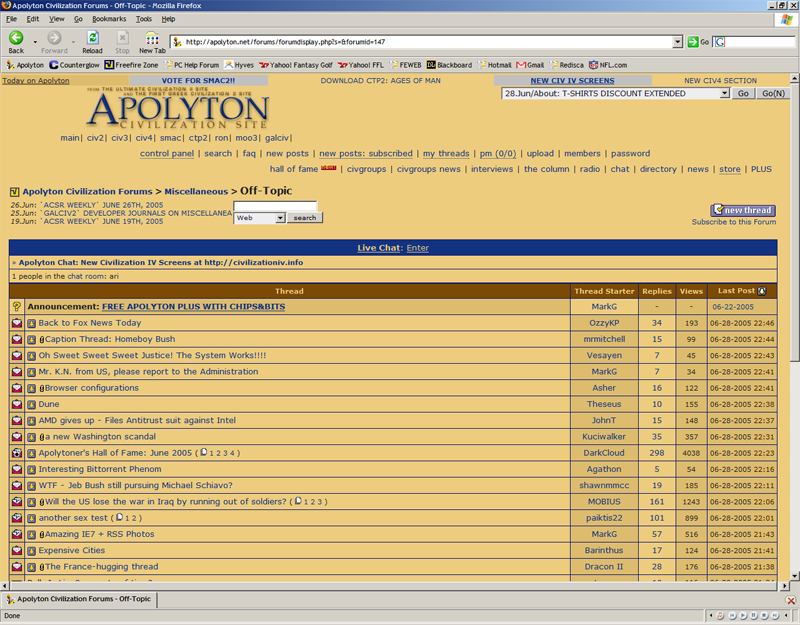Image resolution: width=800 pixels, height=625 pixels.
Task: Click the search button next to Web
Action: pyautogui.click(x=305, y=218)
